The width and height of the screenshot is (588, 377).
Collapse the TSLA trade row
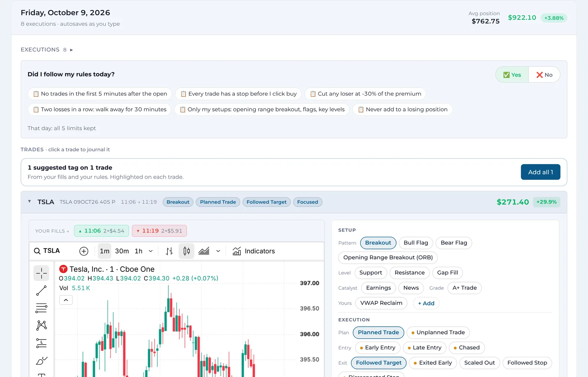pyautogui.click(x=29, y=202)
